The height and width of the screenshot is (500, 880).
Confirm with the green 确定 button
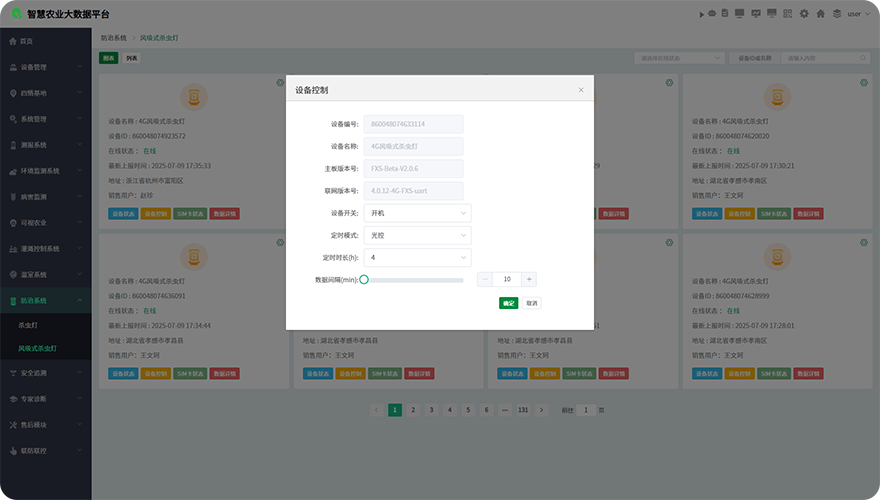(x=508, y=303)
